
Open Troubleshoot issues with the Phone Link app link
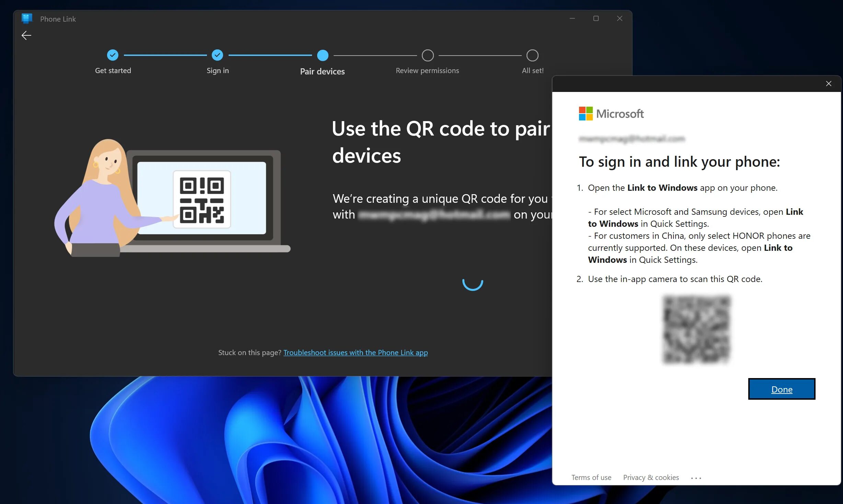tap(356, 352)
